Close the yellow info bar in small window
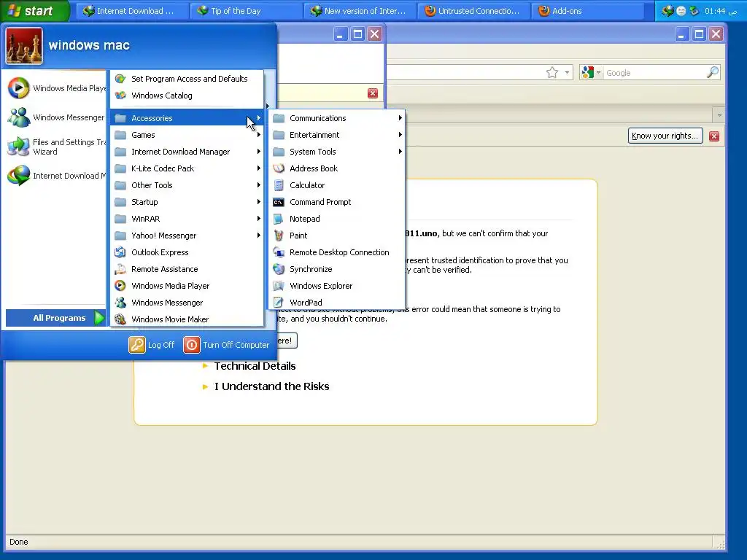 pos(373,93)
